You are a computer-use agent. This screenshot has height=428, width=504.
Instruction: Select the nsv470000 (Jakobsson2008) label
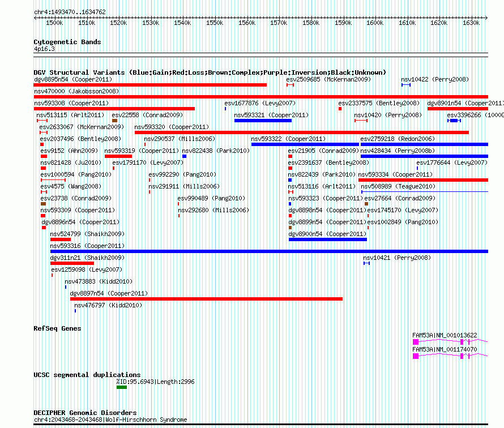coord(76,91)
